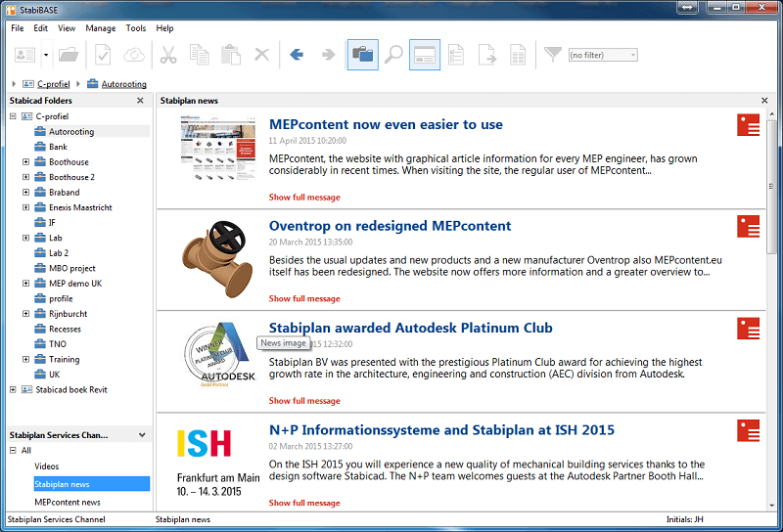The width and height of the screenshot is (783, 532).
Task: Select the MBO project folder
Action: (x=71, y=268)
